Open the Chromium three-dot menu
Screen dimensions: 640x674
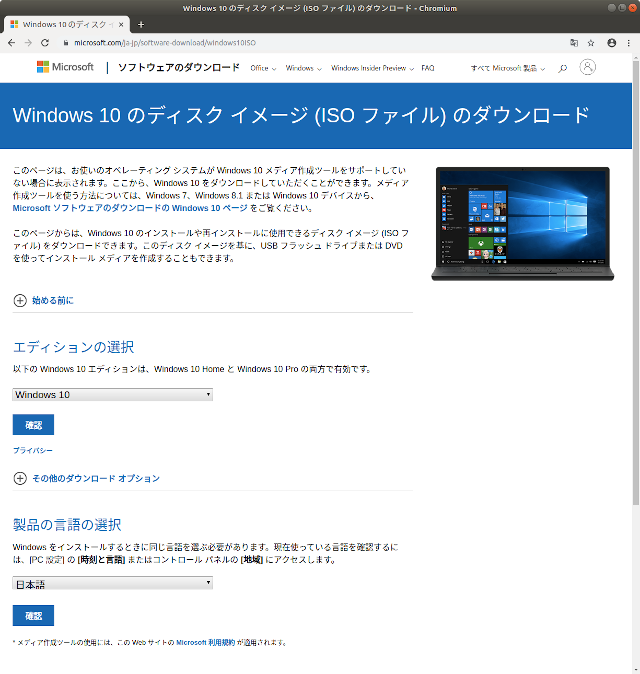pos(628,43)
